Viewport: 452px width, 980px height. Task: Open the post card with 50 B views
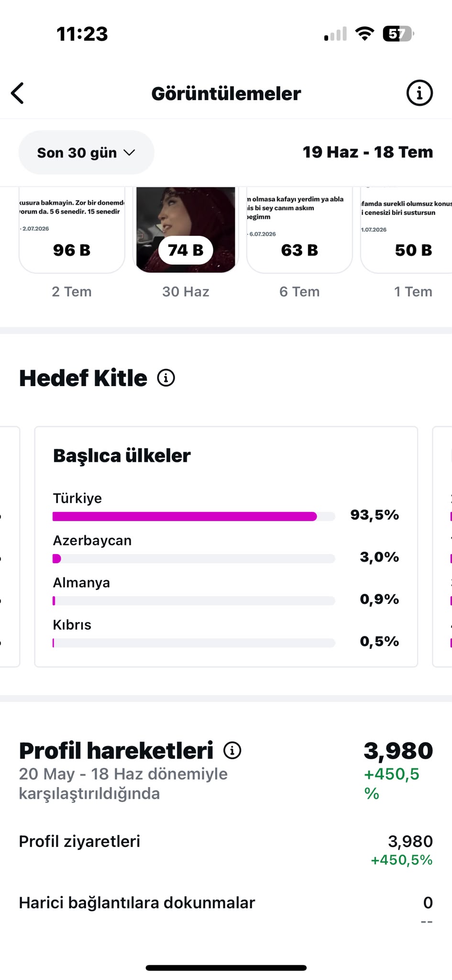pyautogui.click(x=406, y=230)
